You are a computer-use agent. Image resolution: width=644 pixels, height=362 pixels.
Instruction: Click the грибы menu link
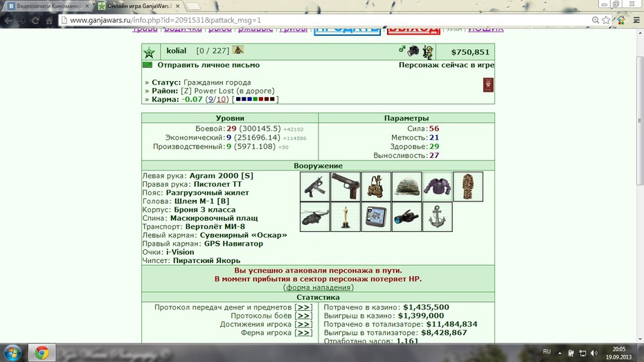(293, 29)
